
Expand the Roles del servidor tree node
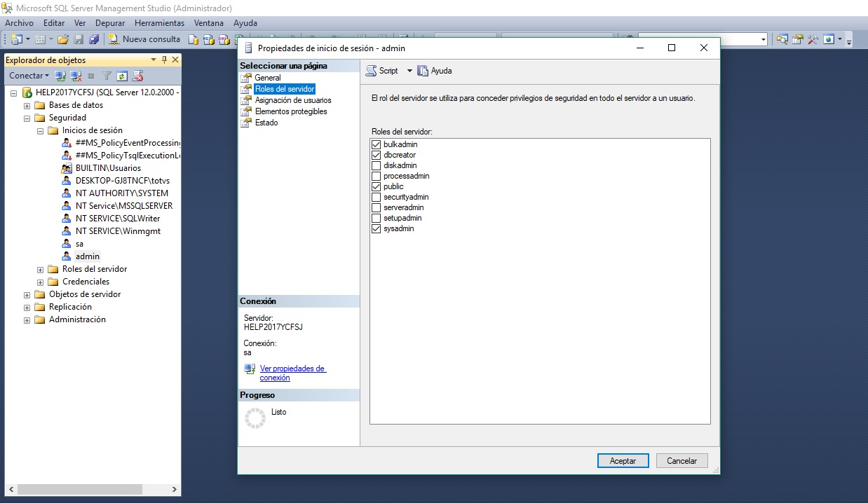coord(41,269)
